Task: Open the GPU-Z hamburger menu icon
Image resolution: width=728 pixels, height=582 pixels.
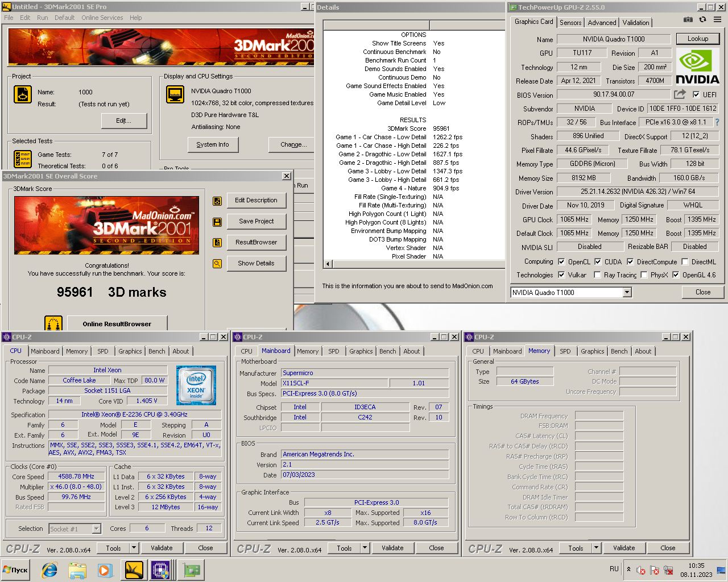Action: click(717, 20)
